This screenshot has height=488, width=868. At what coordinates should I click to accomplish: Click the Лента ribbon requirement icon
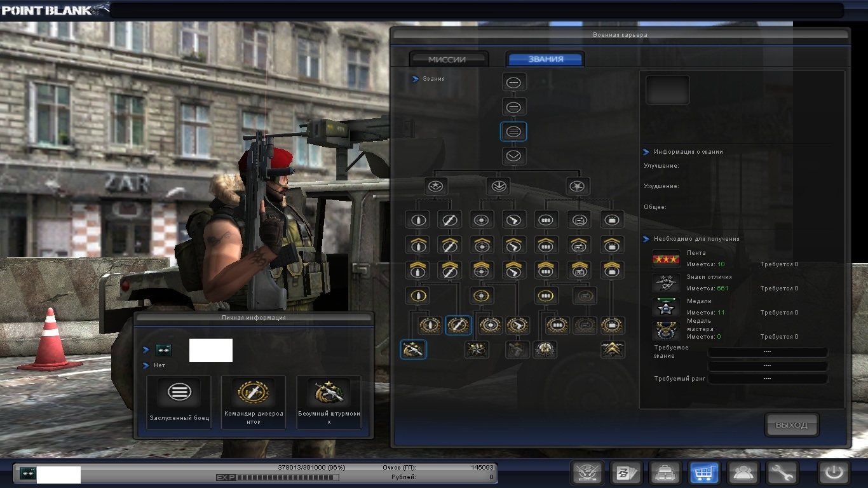point(666,259)
